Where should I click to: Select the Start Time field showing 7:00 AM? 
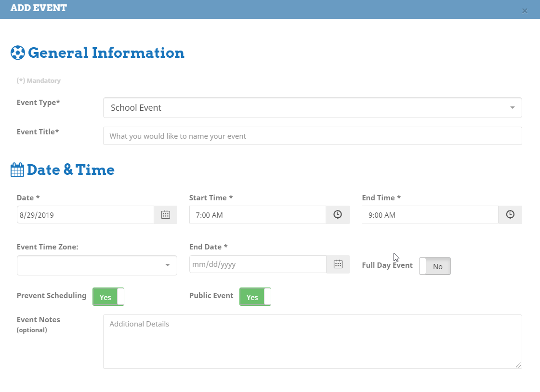tap(257, 215)
